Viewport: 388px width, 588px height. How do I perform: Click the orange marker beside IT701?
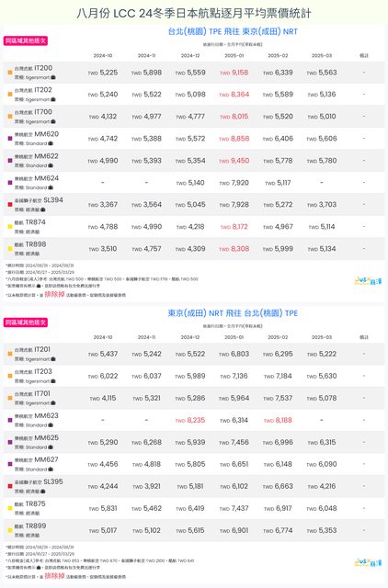pos(10,398)
